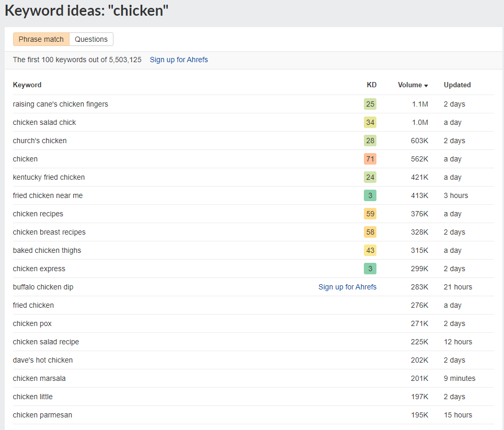Screen dimensions: 504x430
Task: Select the page heading Keyword ideas: "chicken"
Action: 86,10
